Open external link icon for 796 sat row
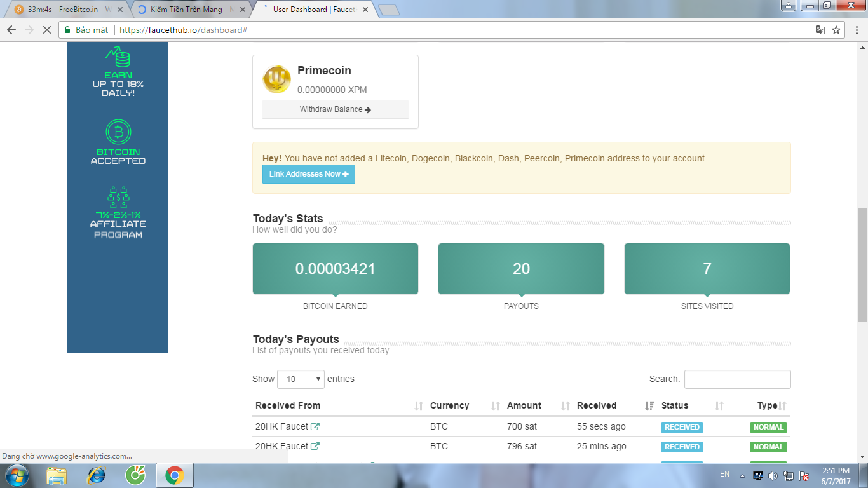 coord(315,446)
